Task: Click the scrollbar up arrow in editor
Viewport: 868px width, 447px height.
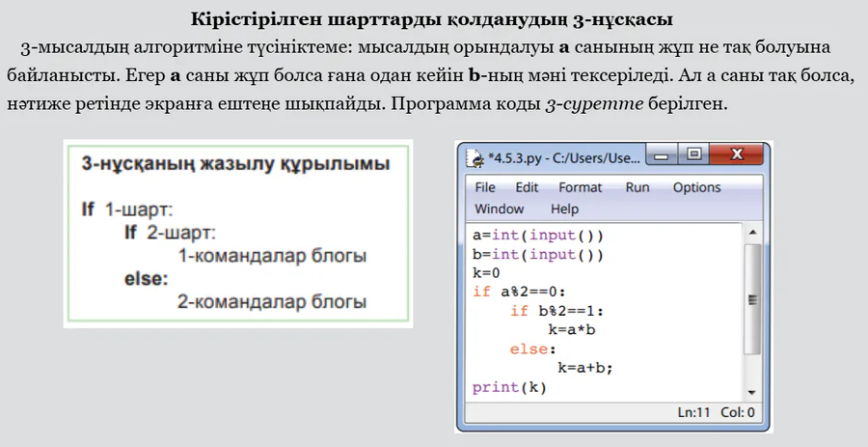Action: [x=752, y=233]
